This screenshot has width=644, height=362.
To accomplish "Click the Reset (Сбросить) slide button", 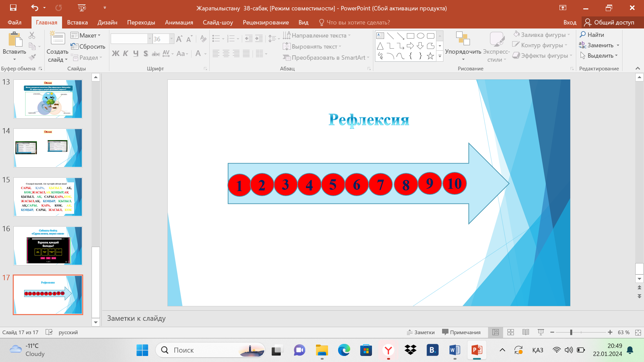I will (88, 46).
